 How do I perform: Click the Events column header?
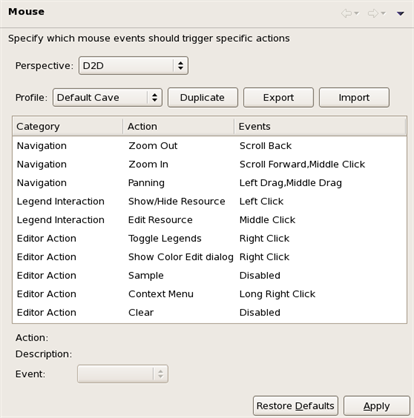pyautogui.click(x=320, y=126)
